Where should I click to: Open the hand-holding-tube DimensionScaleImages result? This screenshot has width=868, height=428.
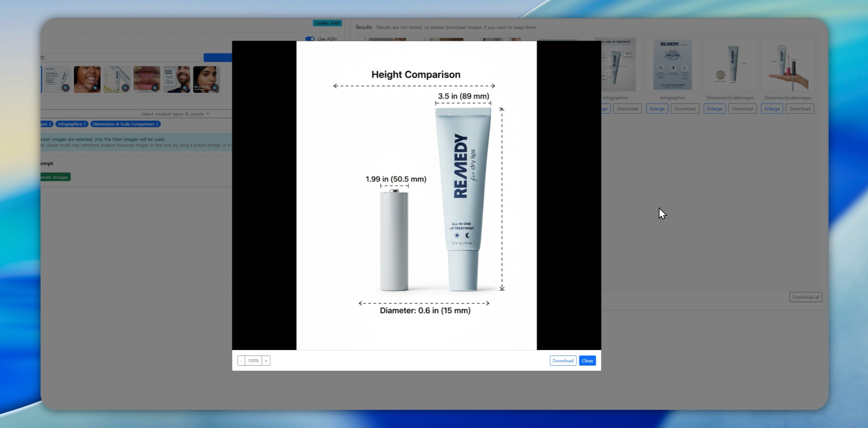coord(787,65)
